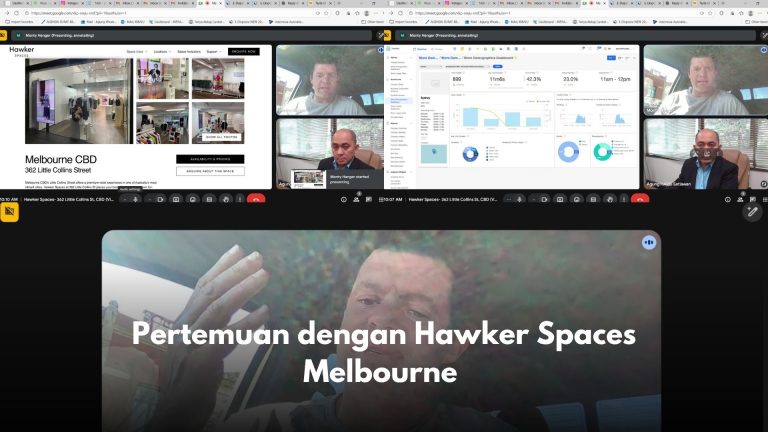Click the yellow camera-off icon below left call bar
Image resolution: width=768 pixels, height=432 pixels.
tap(9, 212)
